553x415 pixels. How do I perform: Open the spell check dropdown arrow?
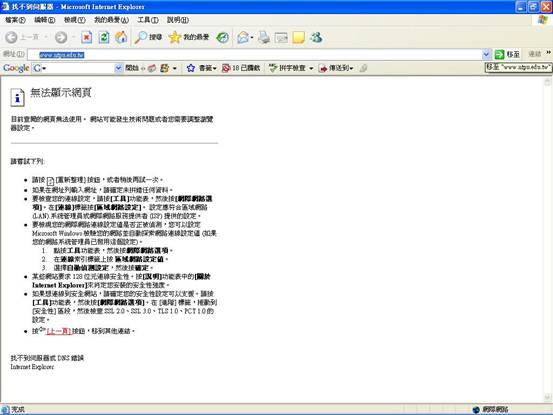[311, 68]
